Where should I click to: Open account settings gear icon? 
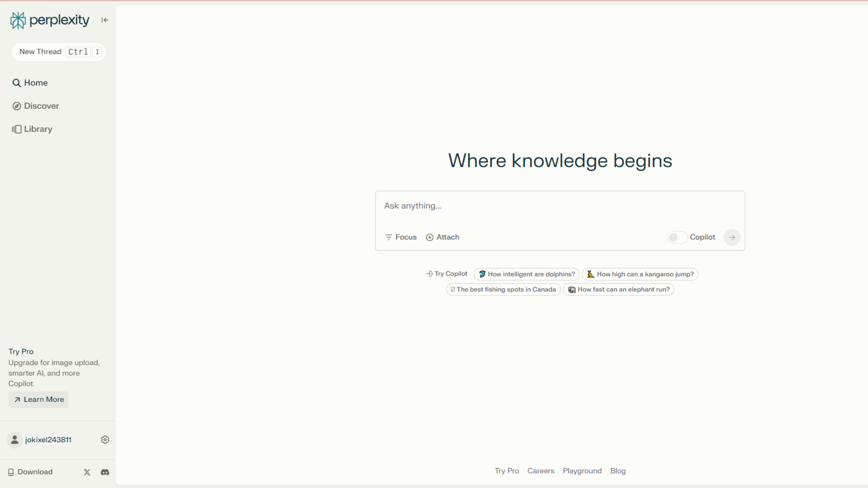point(105,440)
